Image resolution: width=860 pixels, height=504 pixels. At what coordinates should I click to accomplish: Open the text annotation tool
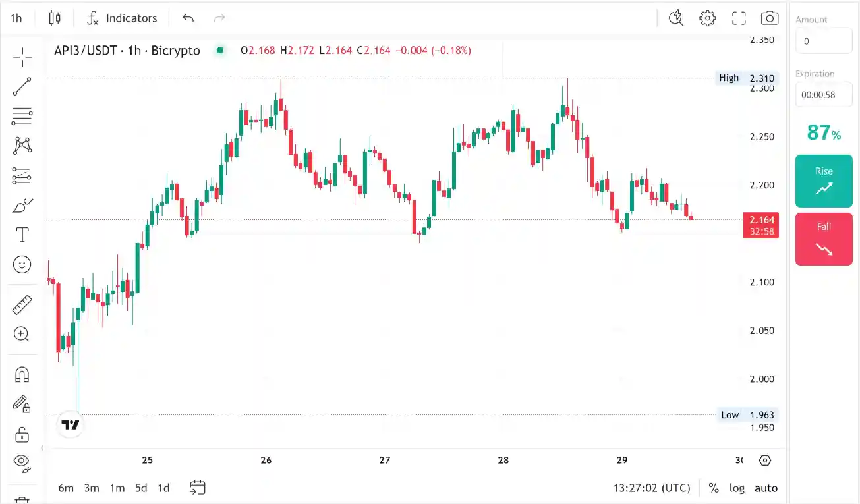tap(22, 235)
